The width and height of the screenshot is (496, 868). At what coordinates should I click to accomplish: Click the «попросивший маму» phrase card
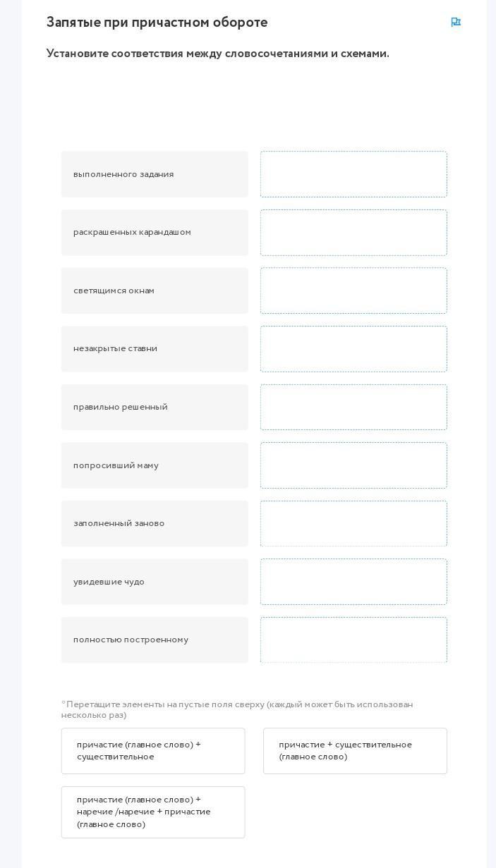[155, 465]
